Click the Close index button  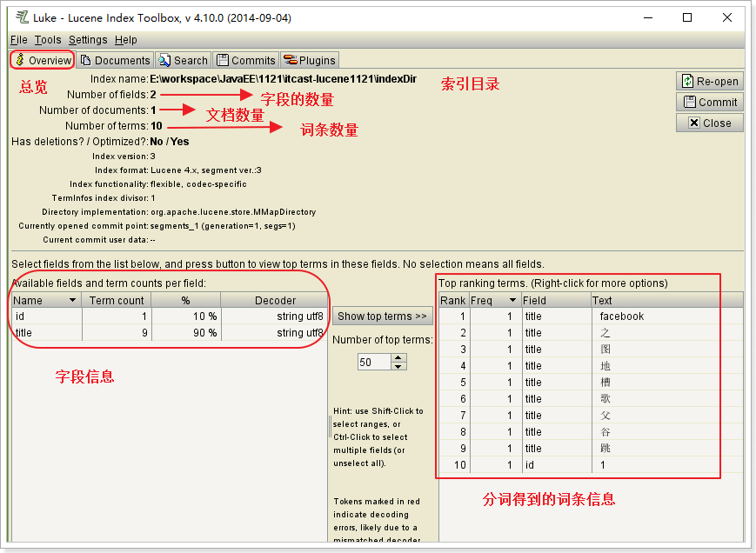(710, 123)
